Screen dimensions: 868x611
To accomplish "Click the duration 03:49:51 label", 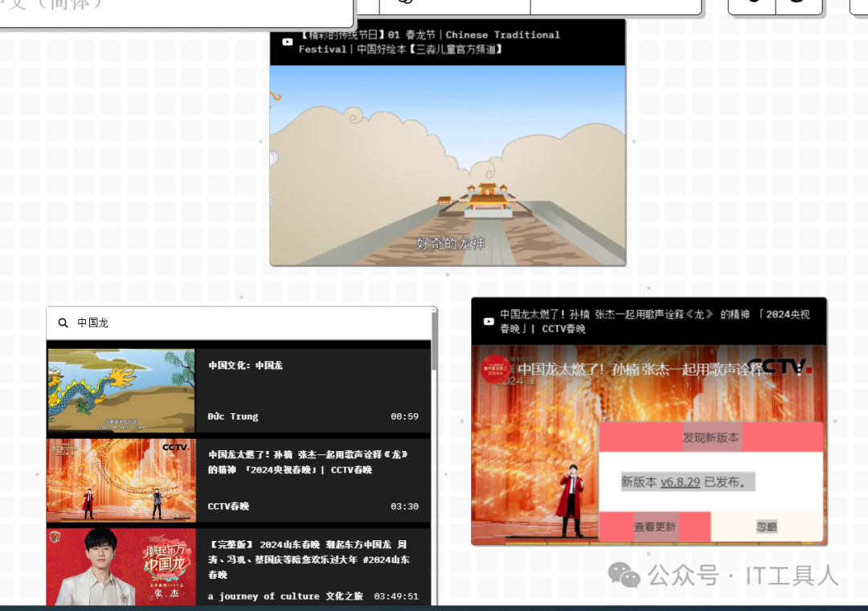I will coord(395,597).
